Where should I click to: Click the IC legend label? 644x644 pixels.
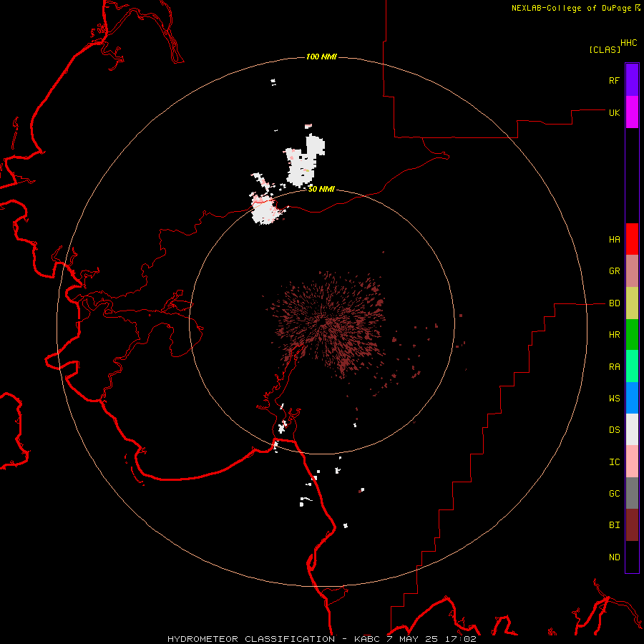[x=614, y=462]
